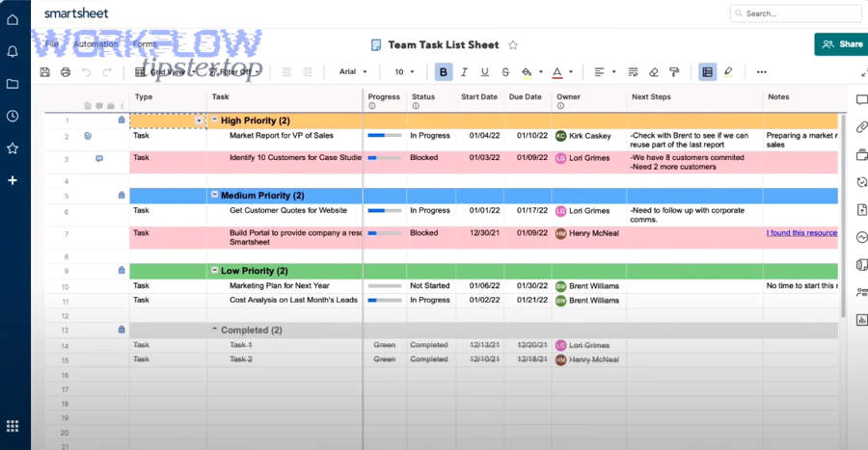Select row number 10 header

[x=66, y=287]
